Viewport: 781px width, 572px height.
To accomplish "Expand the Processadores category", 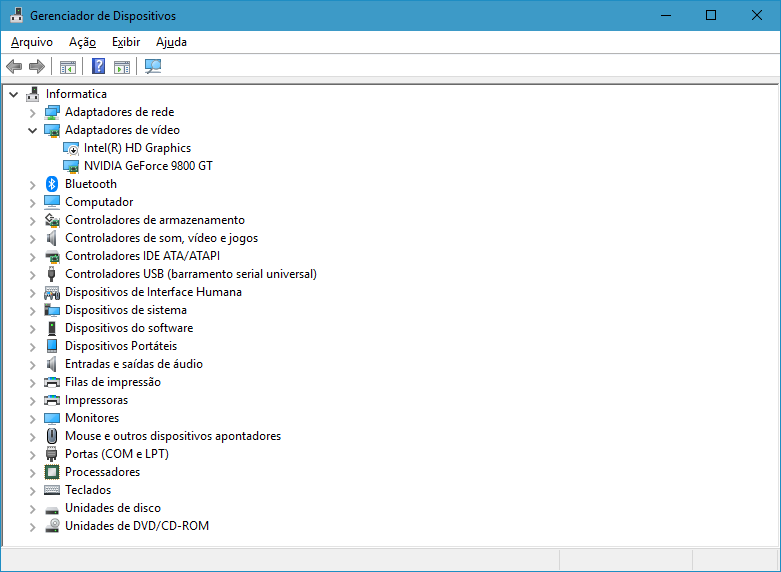I will pos(33,472).
